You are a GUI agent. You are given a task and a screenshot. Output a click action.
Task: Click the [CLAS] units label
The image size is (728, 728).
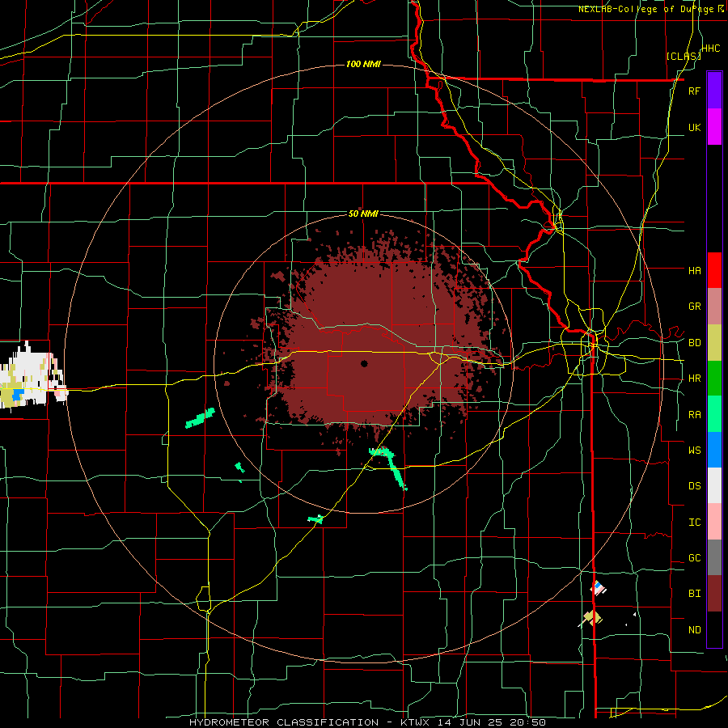(x=684, y=57)
